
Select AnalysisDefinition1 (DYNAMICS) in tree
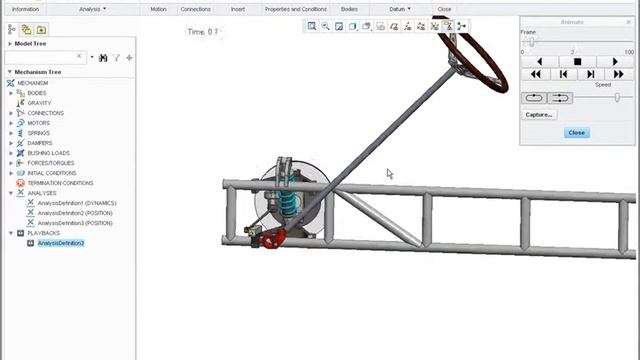coord(77,203)
